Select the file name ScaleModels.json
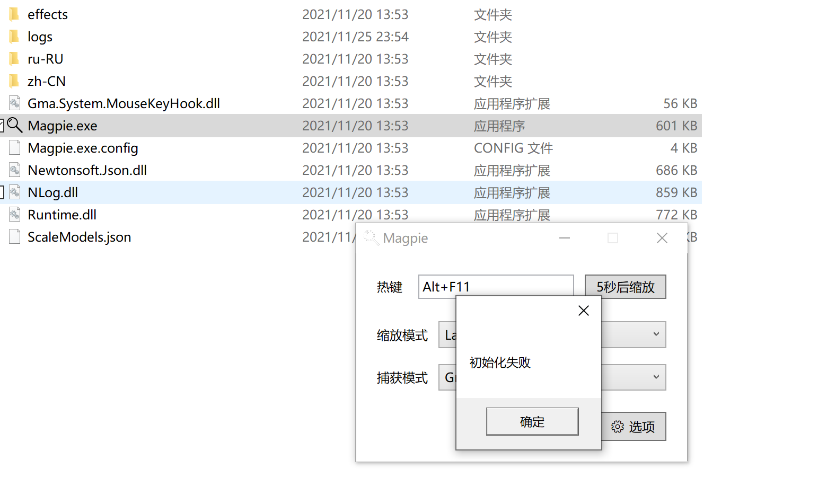 pyautogui.click(x=80, y=237)
